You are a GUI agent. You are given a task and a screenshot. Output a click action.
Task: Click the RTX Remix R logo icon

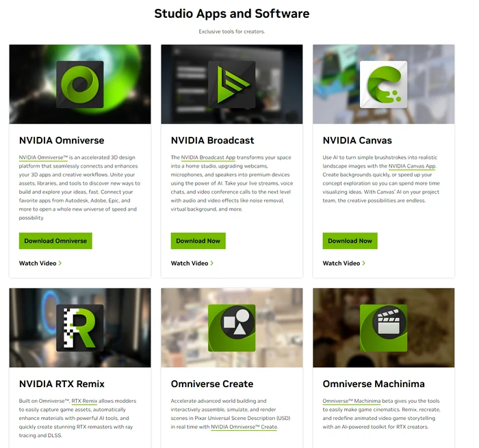point(80,328)
